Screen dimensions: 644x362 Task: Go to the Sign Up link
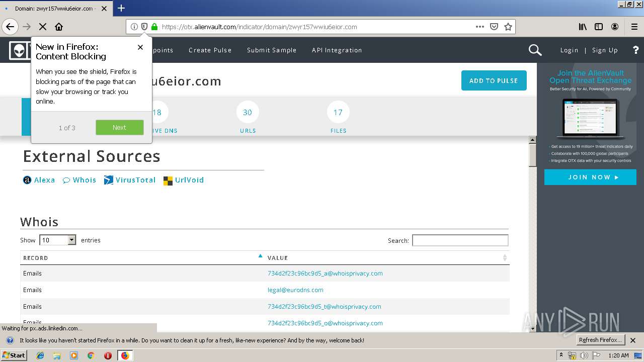pyautogui.click(x=605, y=50)
